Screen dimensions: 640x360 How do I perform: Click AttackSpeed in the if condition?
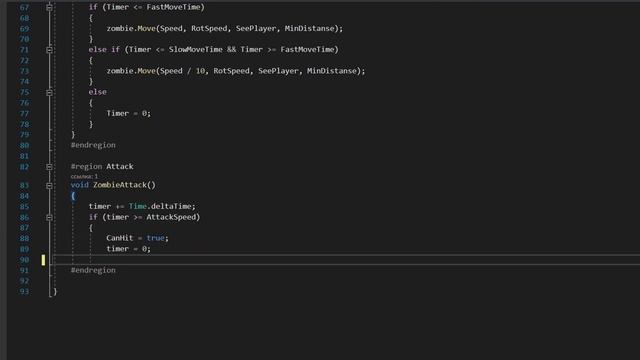171,217
